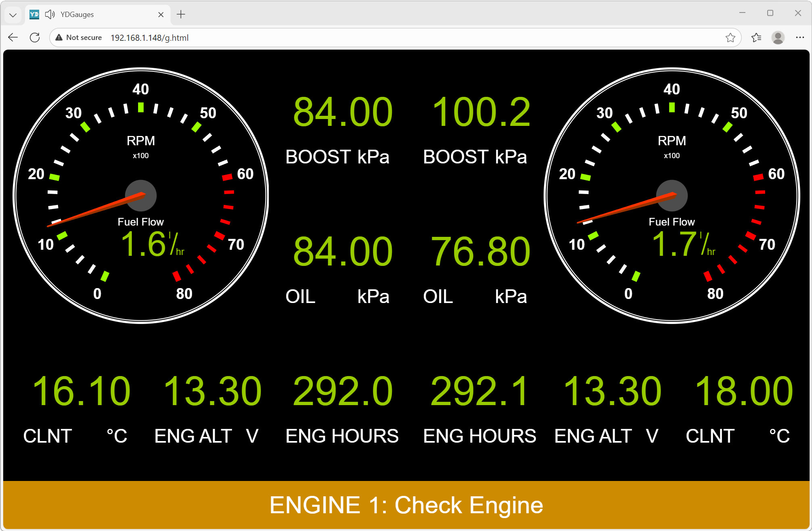Expand the tab search chevron
Image resolution: width=812 pixels, height=531 pixels.
click(x=13, y=15)
